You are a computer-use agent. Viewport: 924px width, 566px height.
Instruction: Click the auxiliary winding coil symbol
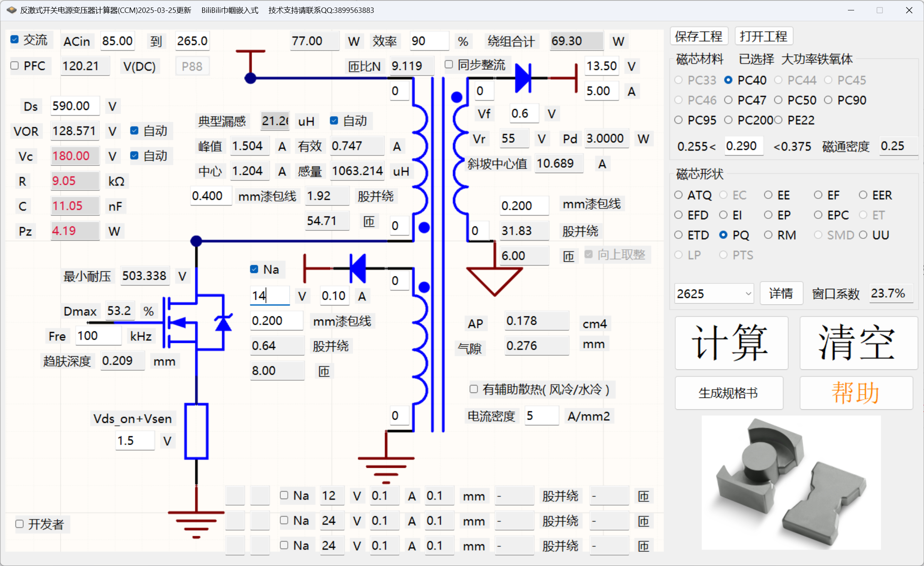[x=421, y=350]
